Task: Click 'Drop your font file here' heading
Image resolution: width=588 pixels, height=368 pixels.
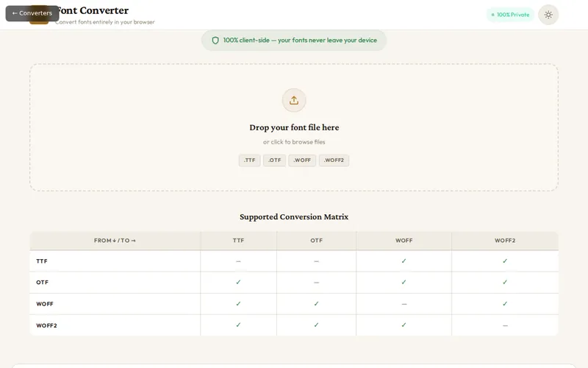Action: (x=294, y=127)
